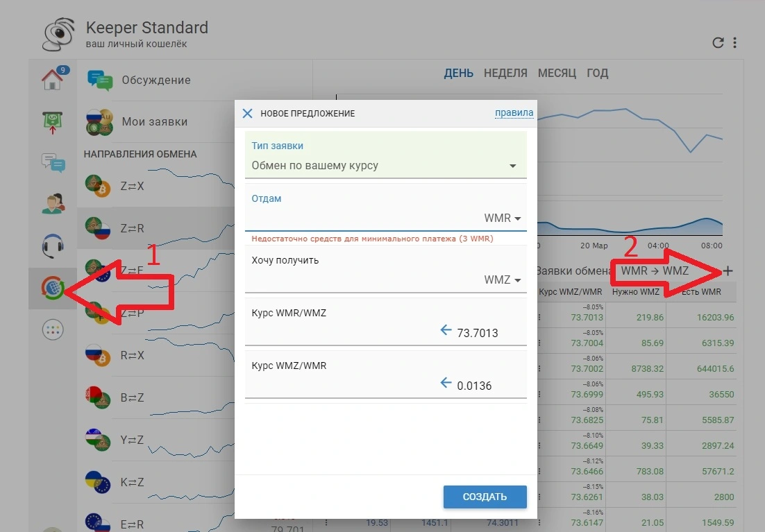765x532 pixels.
Task: Click the 8738.32 cell in Нужно WMZ
Action: coord(648,368)
